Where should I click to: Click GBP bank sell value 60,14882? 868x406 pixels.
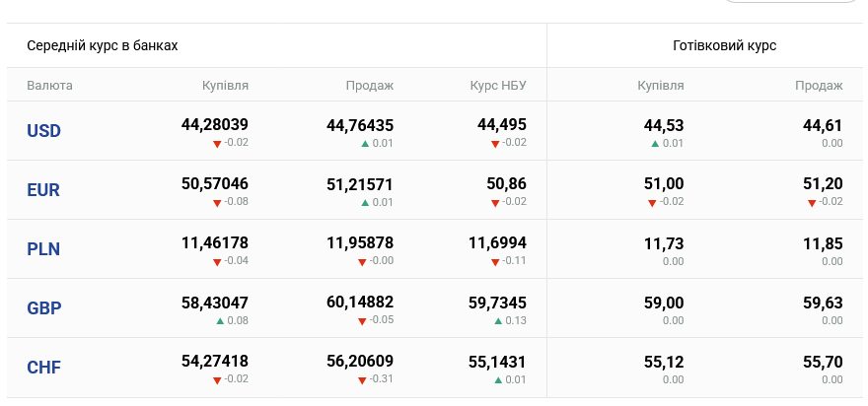pyautogui.click(x=360, y=302)
